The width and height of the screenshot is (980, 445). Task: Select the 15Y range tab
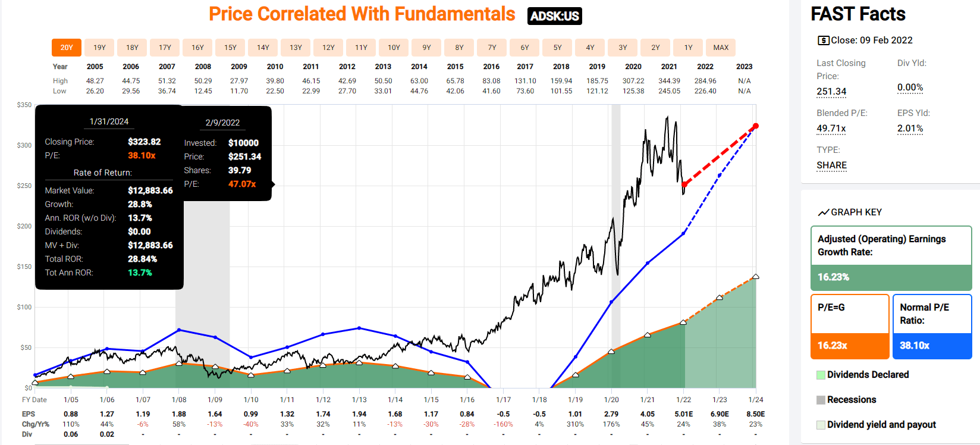coord(230,48)
